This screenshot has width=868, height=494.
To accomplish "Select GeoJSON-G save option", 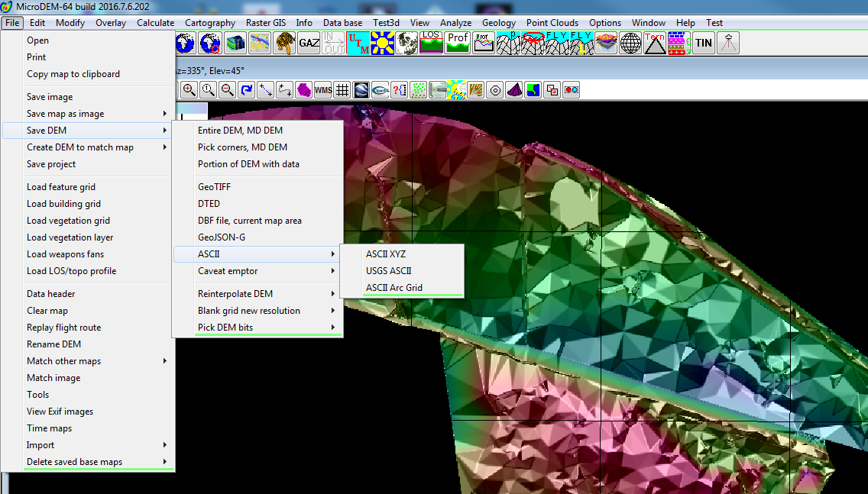I will pyautogui.click(x=257, y=237).
